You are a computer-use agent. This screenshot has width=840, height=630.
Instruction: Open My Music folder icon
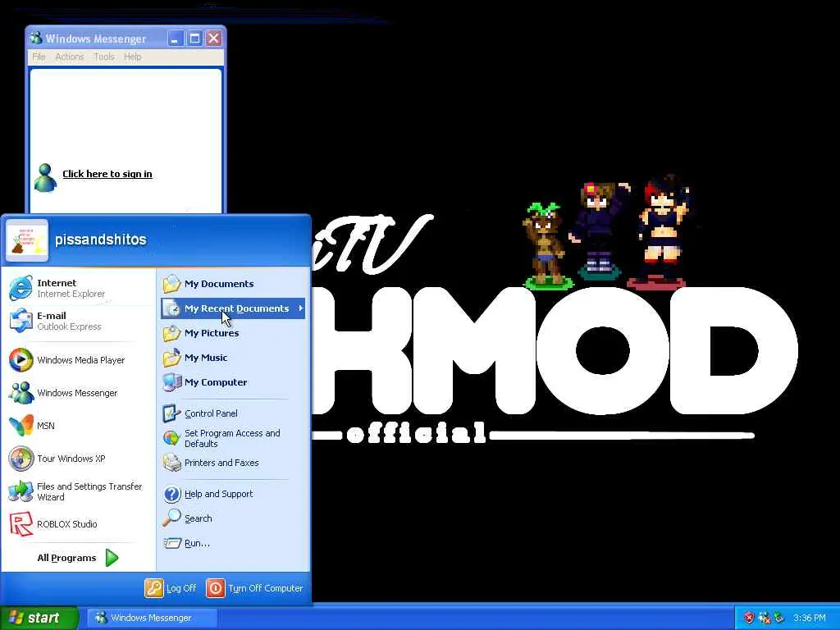(x=172, y=358)
